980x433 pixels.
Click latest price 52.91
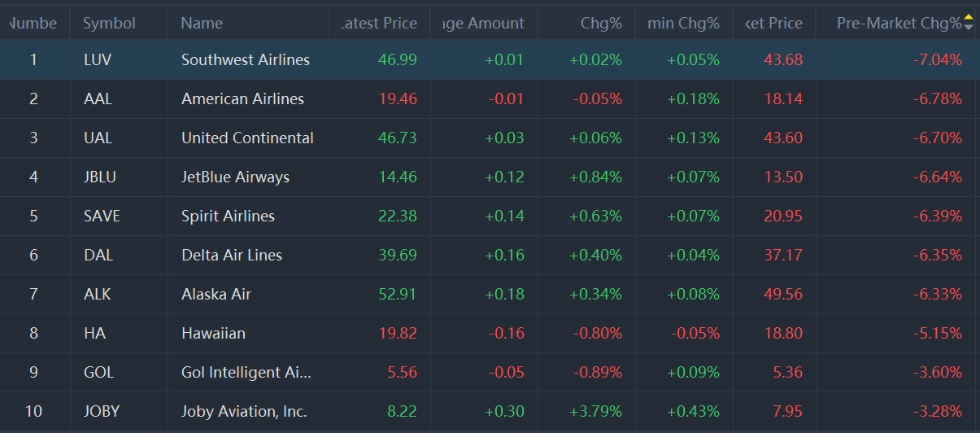click(398, 294)
